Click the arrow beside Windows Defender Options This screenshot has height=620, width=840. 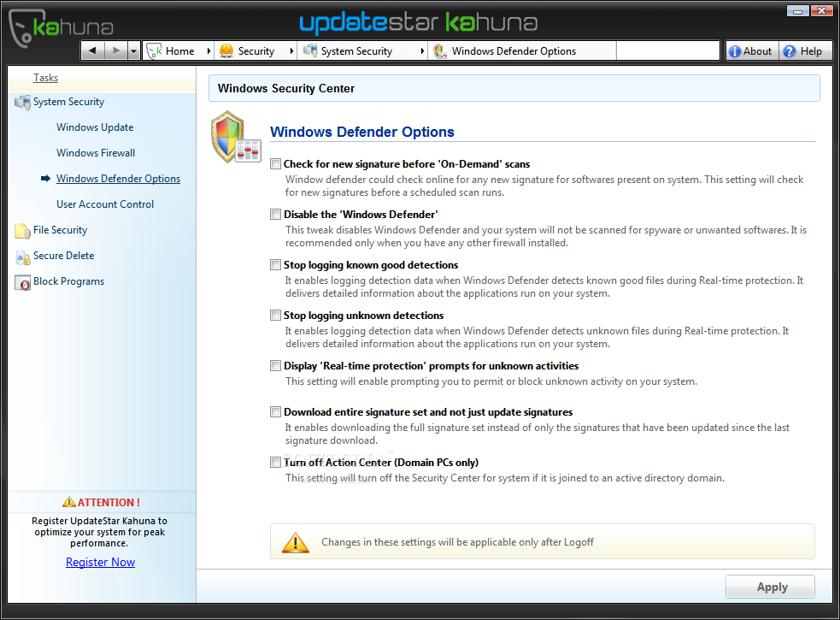pyautogui.click(x=45, y=179)
